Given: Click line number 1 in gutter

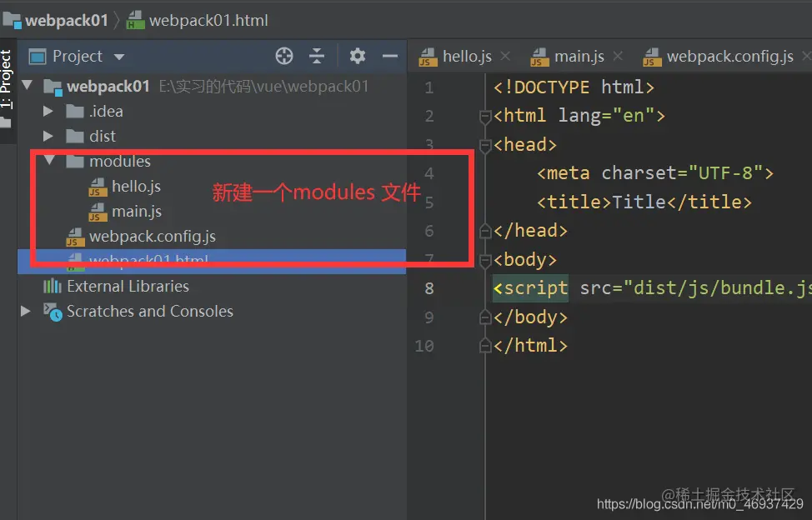Looking at the screenshot, I should click(x=429, y=87).
